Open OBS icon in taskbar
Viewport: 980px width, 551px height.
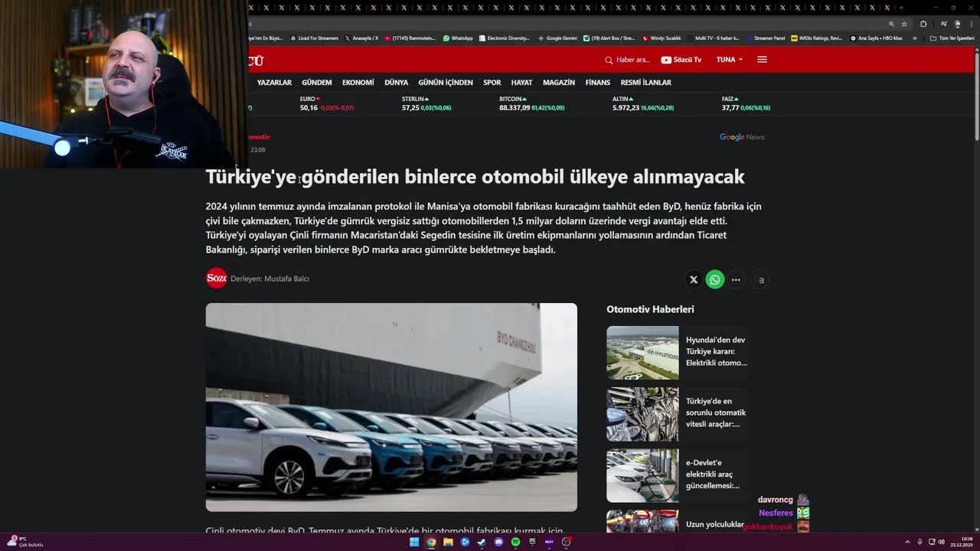566,542
